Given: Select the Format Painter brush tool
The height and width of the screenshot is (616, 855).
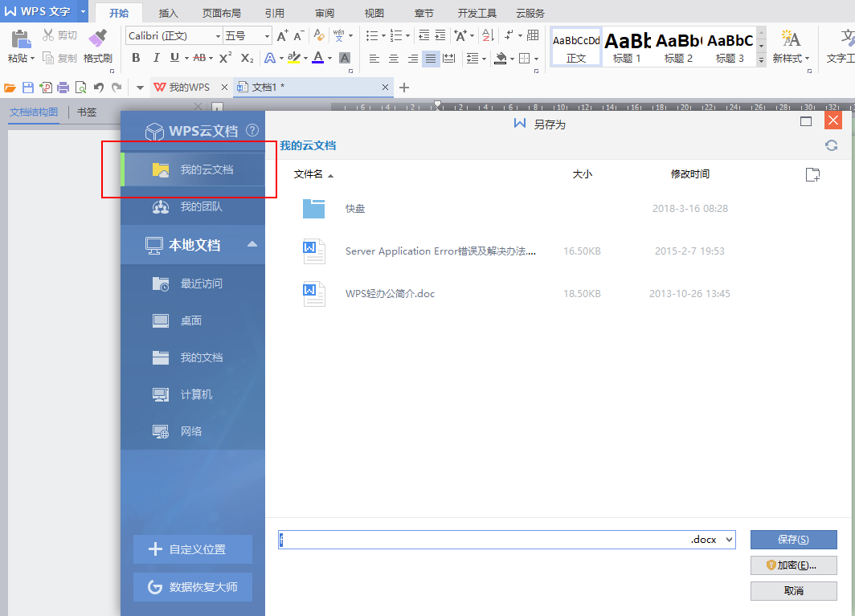Looking at the screenshot, I should coord(97,39).
